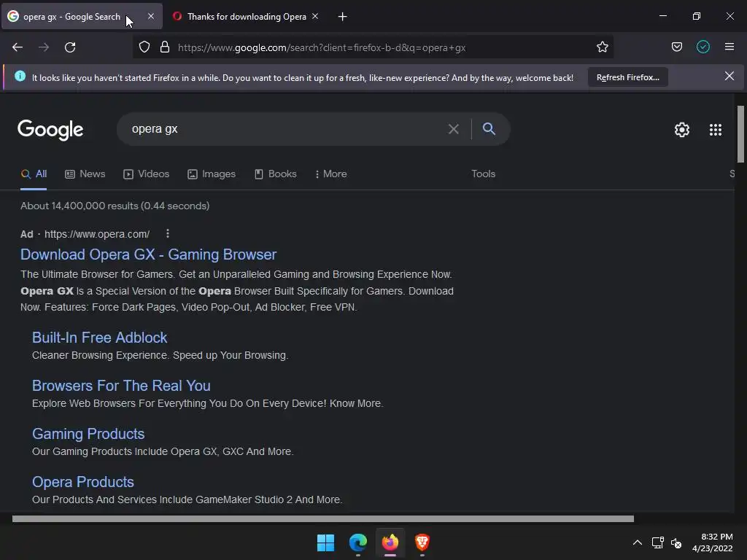This screenshot has width=747, height=560.
Task: Switch to the Thanks for downloading Opera tab
Action: point(247,17)
